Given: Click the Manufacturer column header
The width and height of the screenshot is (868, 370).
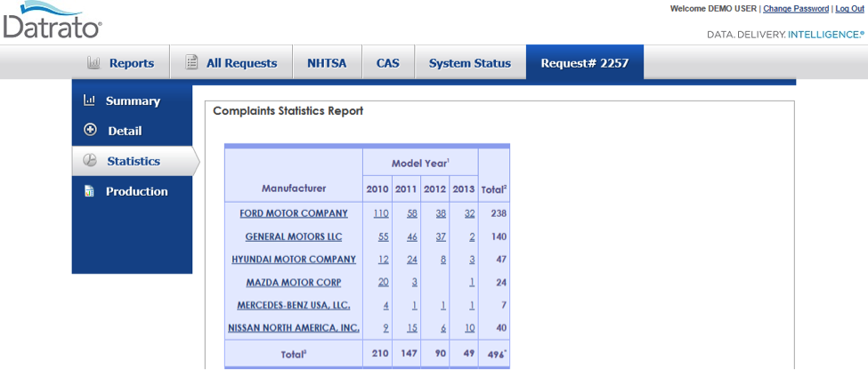Looking at the screenshot, I should [294, 189].
